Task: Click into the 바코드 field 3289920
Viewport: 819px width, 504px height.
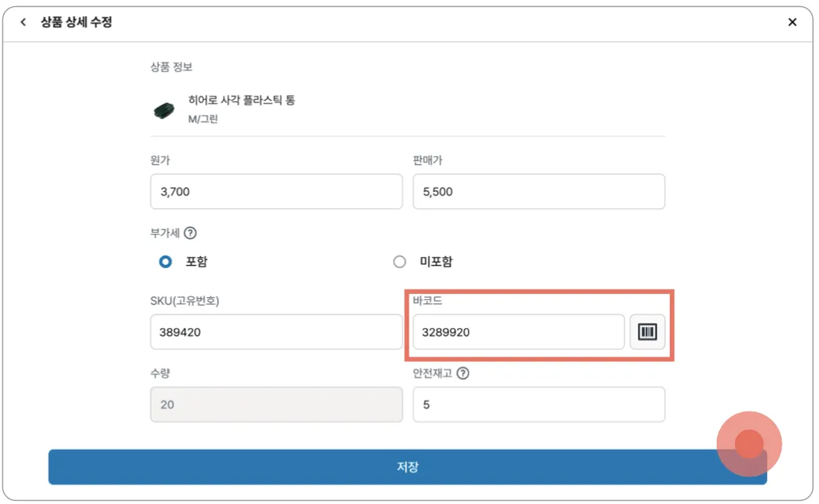Action: pyautogui.click(x=518, y=332)
